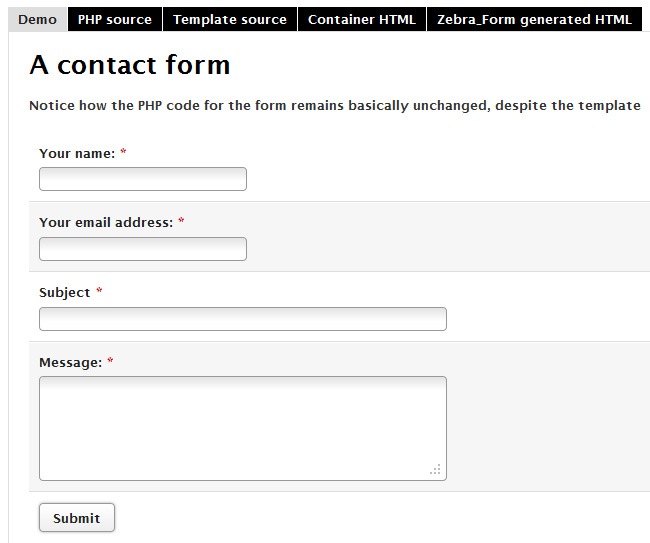This screenshot has width=650, height=543.
Task: Click the "Your name:" label
Action: coord(77,153)
